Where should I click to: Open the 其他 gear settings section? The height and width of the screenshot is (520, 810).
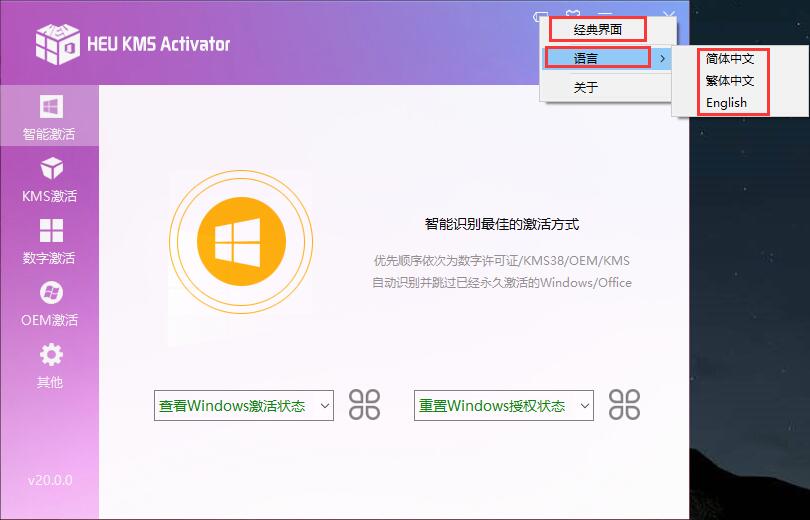click(x=49, y=365)
